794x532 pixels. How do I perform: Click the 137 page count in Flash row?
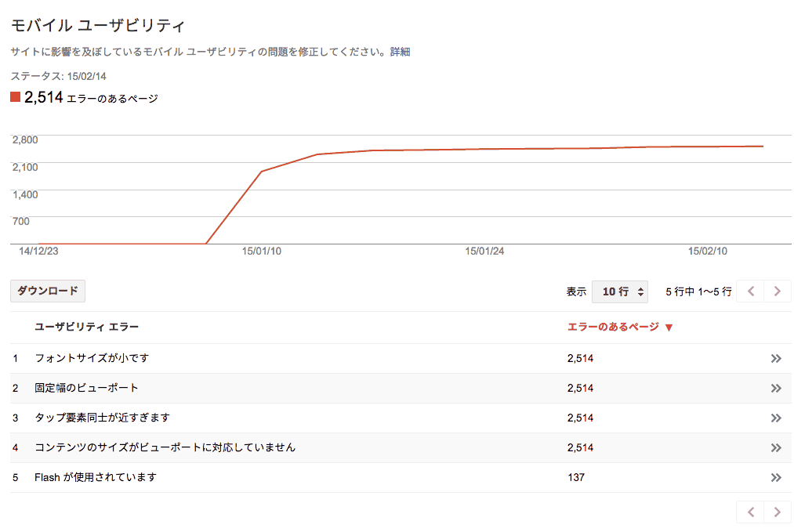576,477
